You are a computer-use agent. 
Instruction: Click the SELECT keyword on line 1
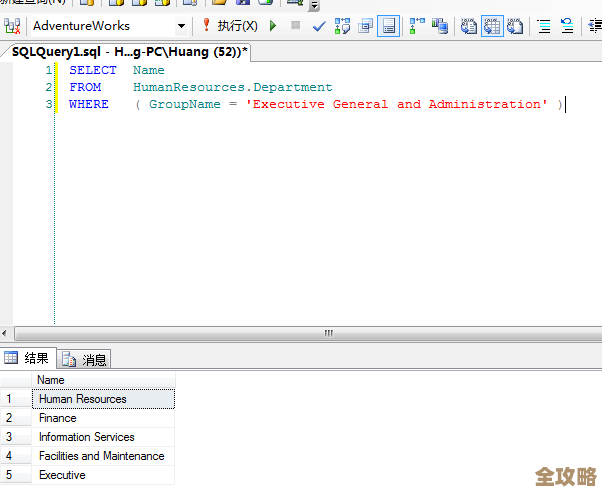click(x=93, y=70)
